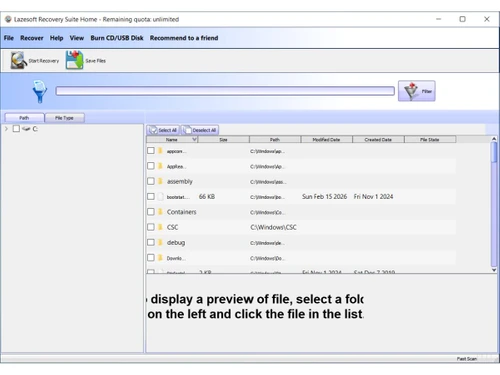Click the C: label in the tree
The width and height of the screenshot is (500, 375).
(x=35, y=129)
